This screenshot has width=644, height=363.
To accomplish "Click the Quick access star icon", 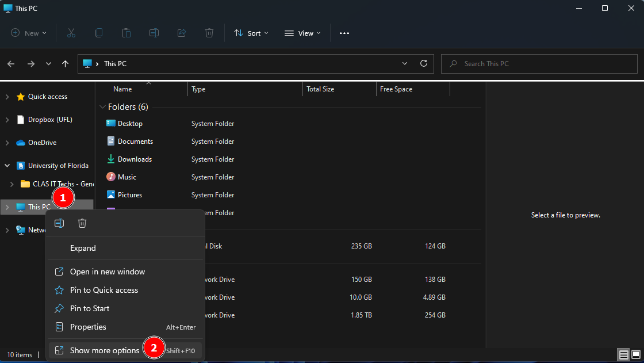I will pos(21,97).
